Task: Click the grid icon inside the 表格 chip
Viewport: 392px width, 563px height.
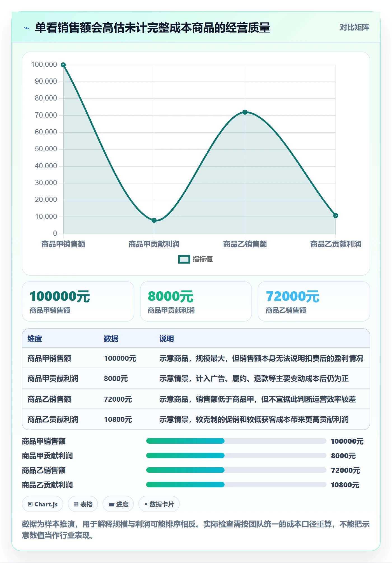Action: (76, 504)
